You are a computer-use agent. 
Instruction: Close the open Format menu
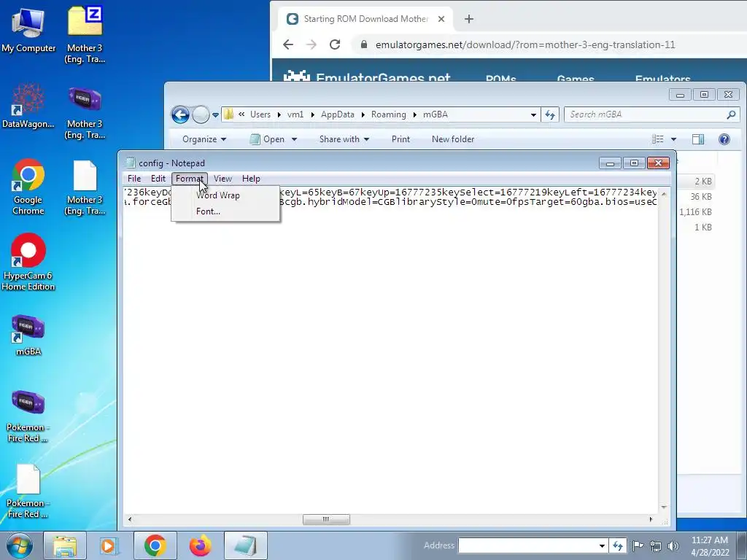[190, 179]
